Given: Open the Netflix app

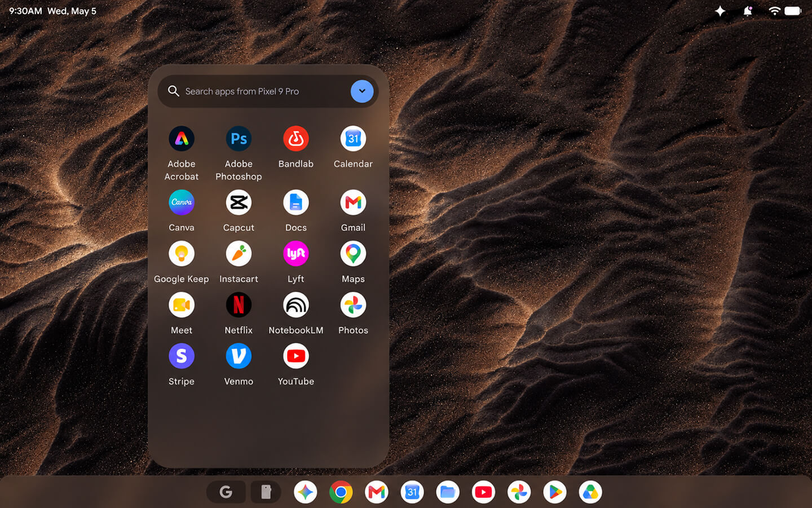Looking at the screenshot, I should point(239,305).
